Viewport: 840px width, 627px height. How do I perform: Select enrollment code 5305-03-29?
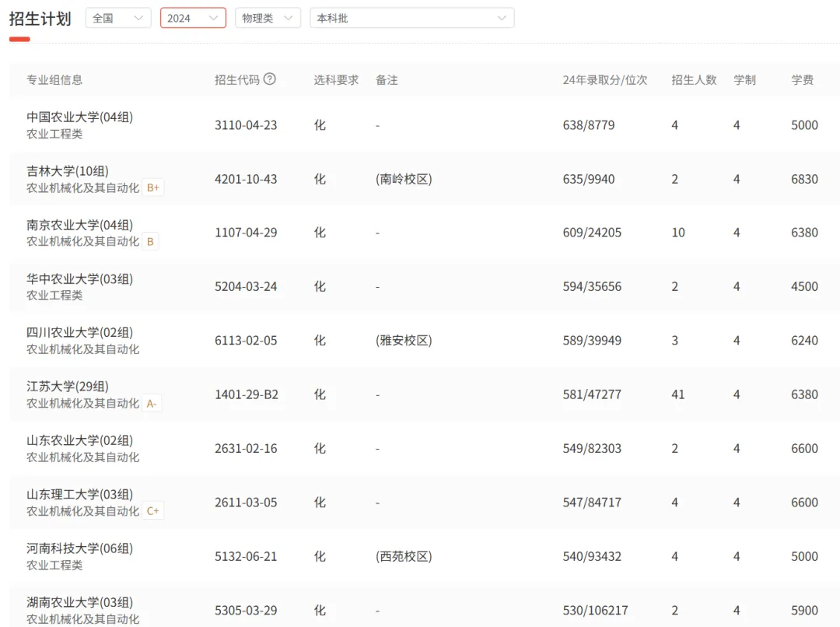[246, 611]
